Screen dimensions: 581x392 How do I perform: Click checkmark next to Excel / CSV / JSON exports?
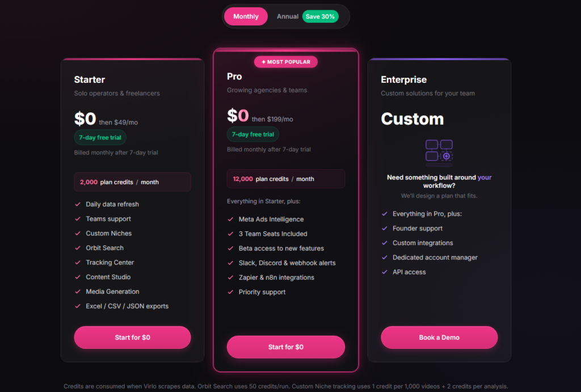78,306
